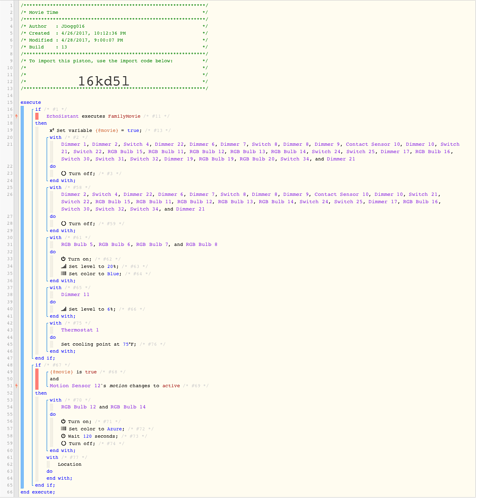
Task: Click the Thermostat 1 device
Action: pos(80,330)
